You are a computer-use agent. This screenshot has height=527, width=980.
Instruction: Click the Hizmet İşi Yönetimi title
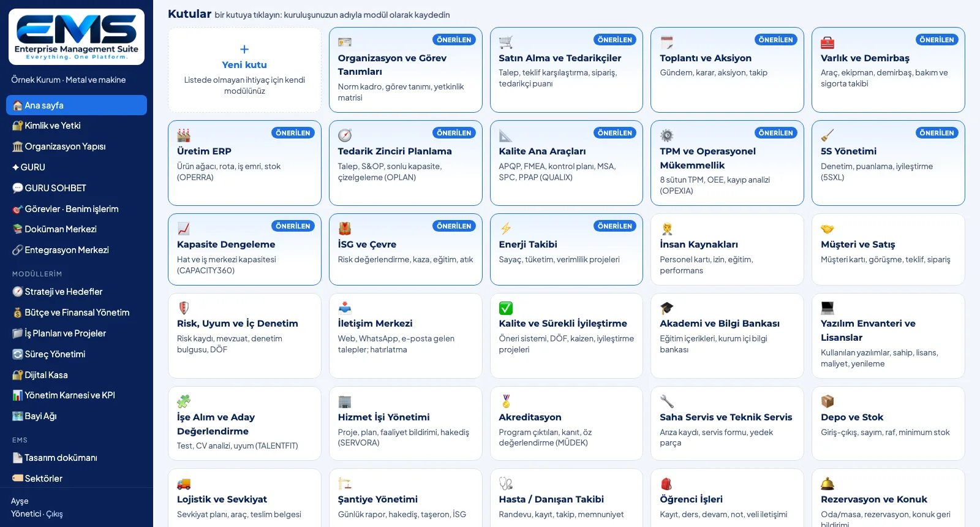pos(384,417)
